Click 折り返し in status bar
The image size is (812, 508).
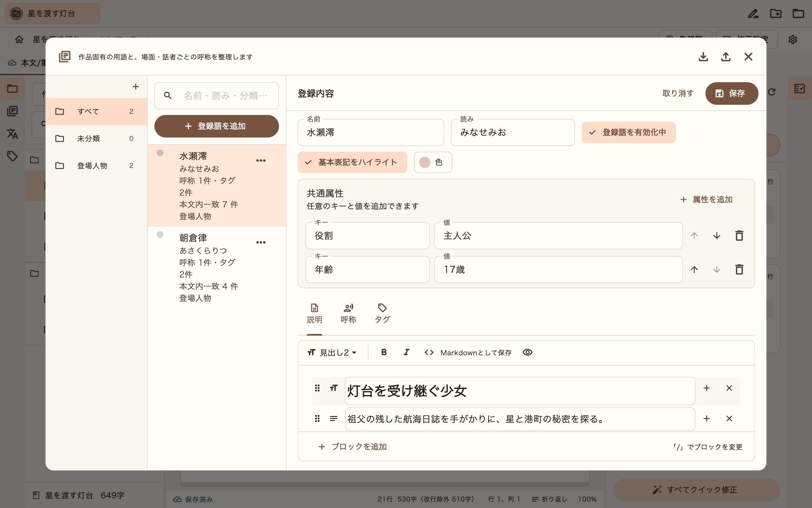coord(550,499)
